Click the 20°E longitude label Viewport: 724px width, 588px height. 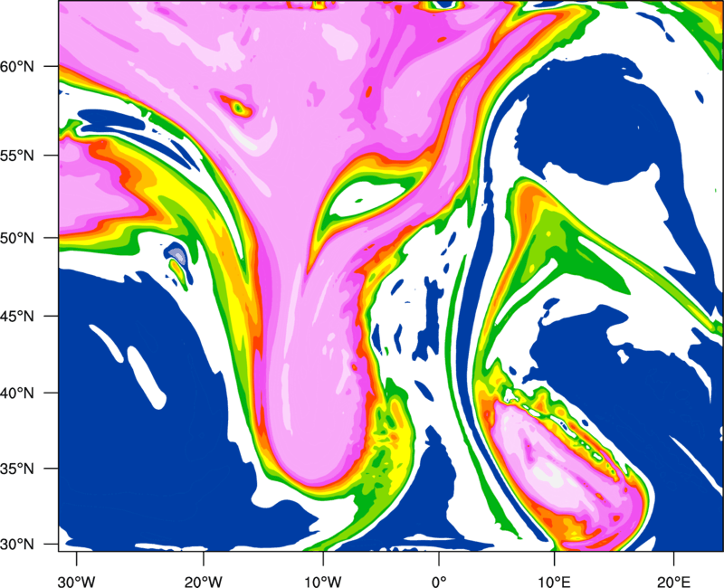tap(673, 581)
